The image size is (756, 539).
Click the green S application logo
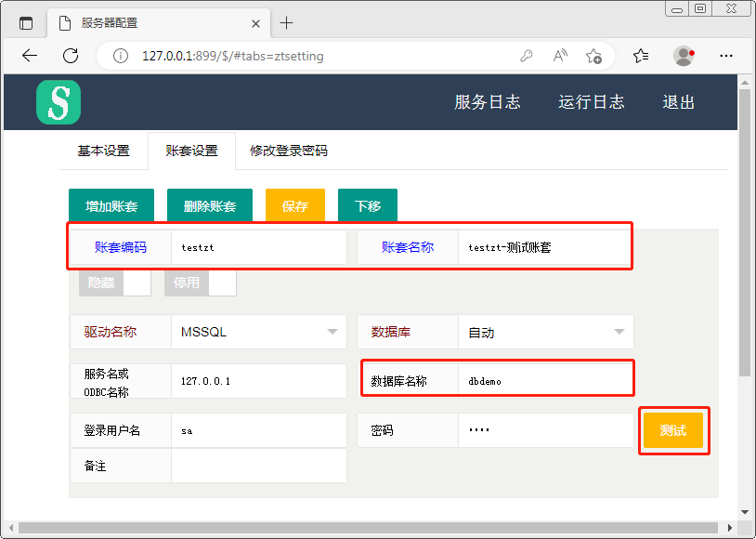(x=59, y=102)
